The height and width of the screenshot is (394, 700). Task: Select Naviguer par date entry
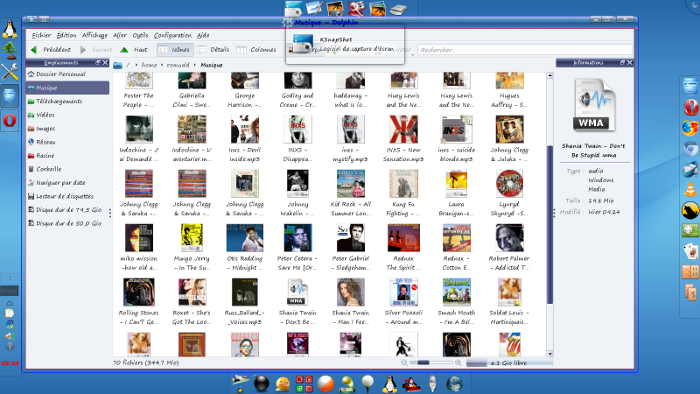67,182
